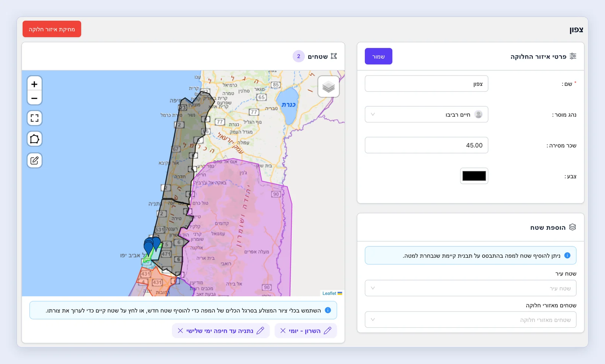Remove the השרון - יומי area tag
This screenshot has width=605, height=364.
283,331
